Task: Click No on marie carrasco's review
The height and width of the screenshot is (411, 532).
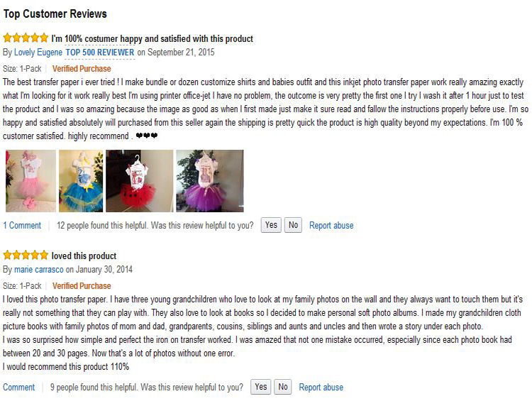Action: [x=283, y=387]
